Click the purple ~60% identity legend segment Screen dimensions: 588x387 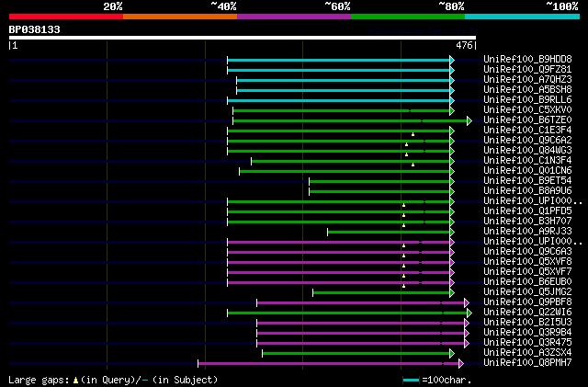coord(294,17)
